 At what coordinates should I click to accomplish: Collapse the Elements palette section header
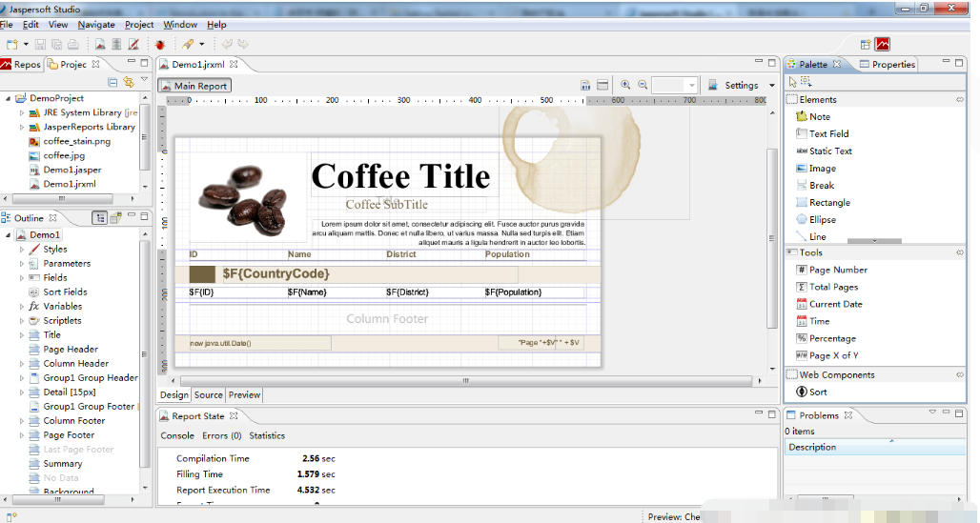pyautogui.click(x=818, y=100)
